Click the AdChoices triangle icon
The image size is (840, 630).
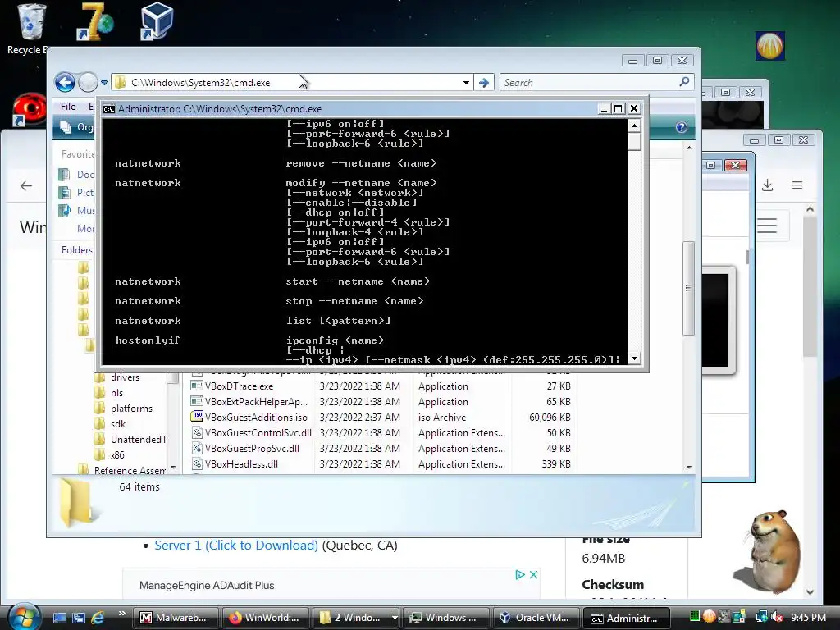519,574
